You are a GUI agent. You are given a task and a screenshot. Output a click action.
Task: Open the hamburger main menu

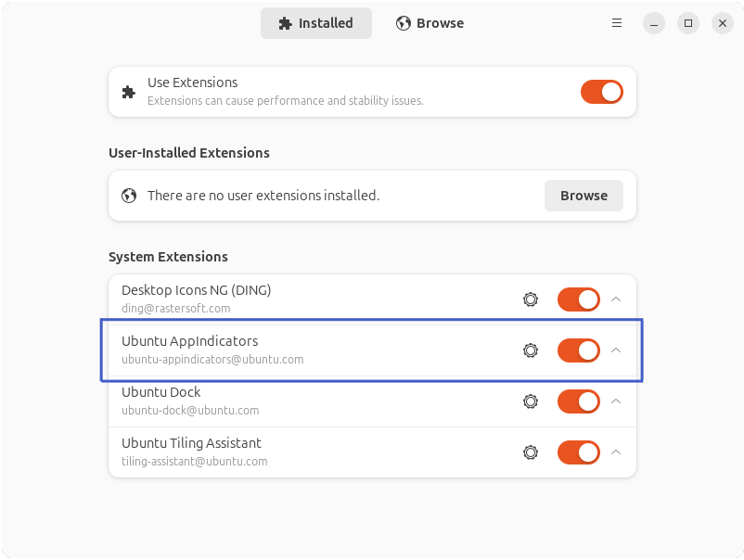point(617,23)
